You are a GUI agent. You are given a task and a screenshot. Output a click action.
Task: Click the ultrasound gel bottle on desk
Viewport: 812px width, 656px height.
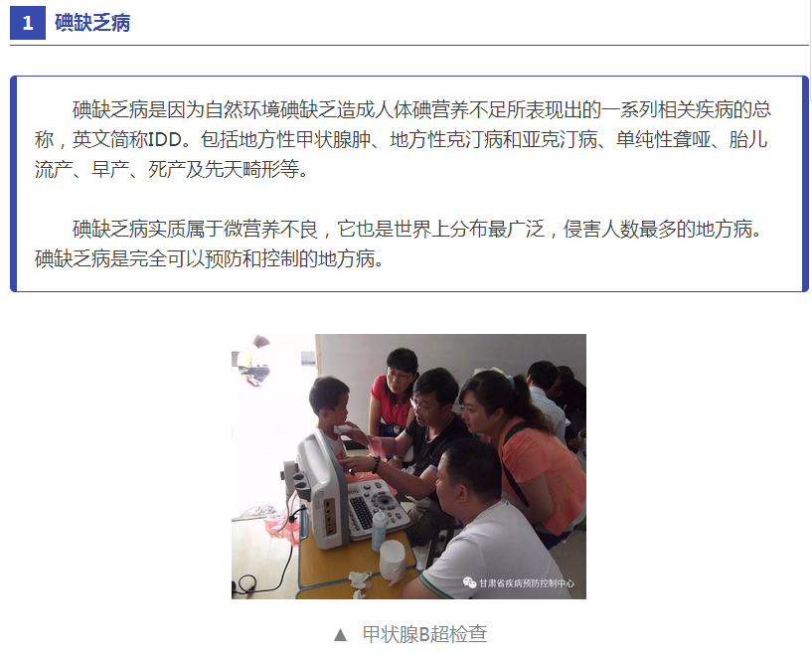pos(379,530)
